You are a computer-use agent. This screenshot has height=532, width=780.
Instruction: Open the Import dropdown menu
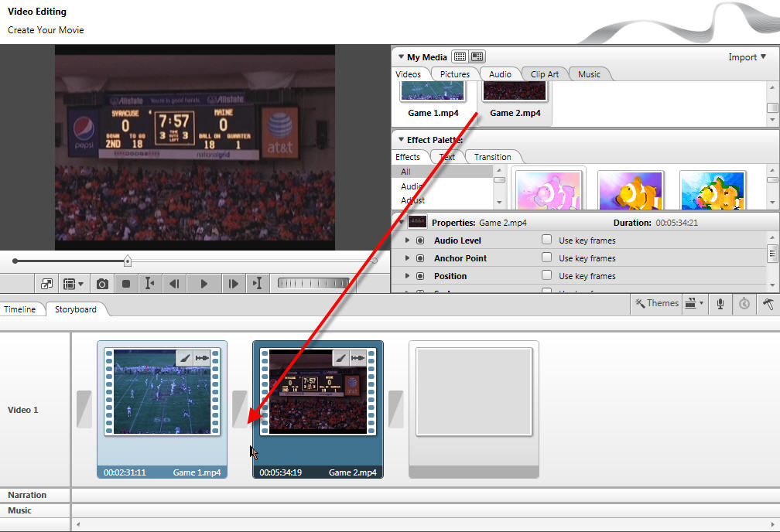pyautogui.click(x=747, y=57)
